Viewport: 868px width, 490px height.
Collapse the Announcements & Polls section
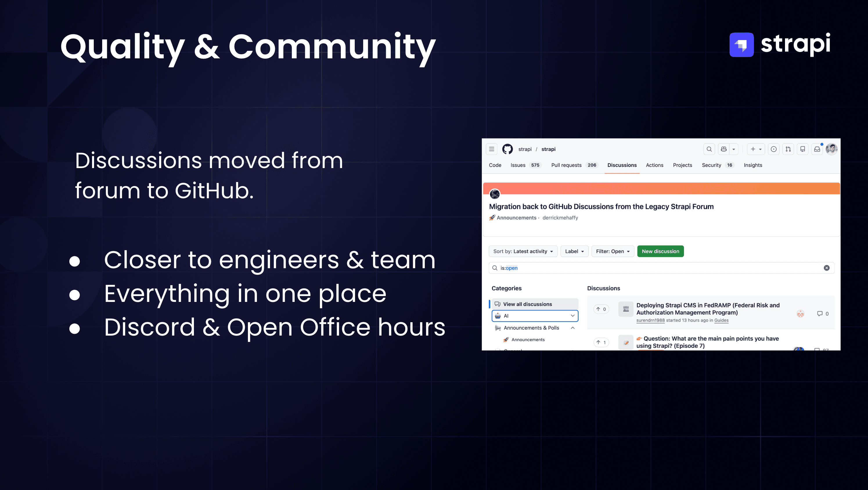coord(572,328)
